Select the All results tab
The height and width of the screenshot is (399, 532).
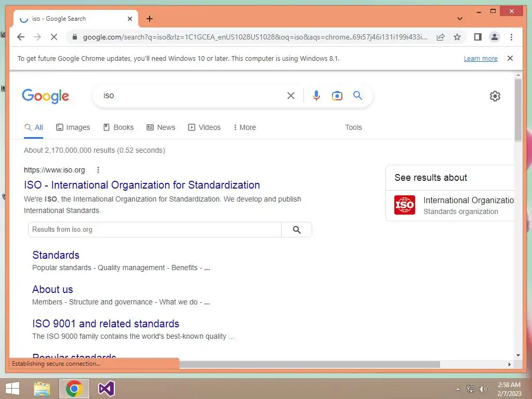pos(34,128)
